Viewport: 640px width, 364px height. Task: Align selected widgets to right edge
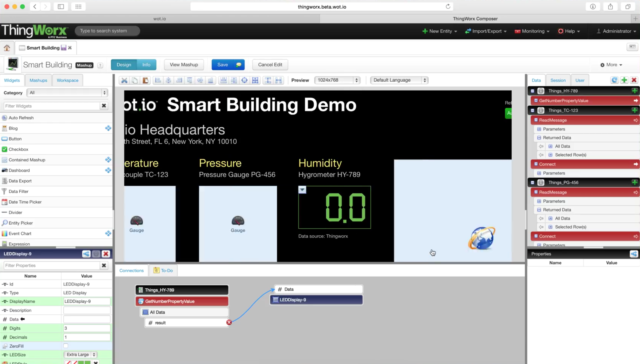point(179,80)
